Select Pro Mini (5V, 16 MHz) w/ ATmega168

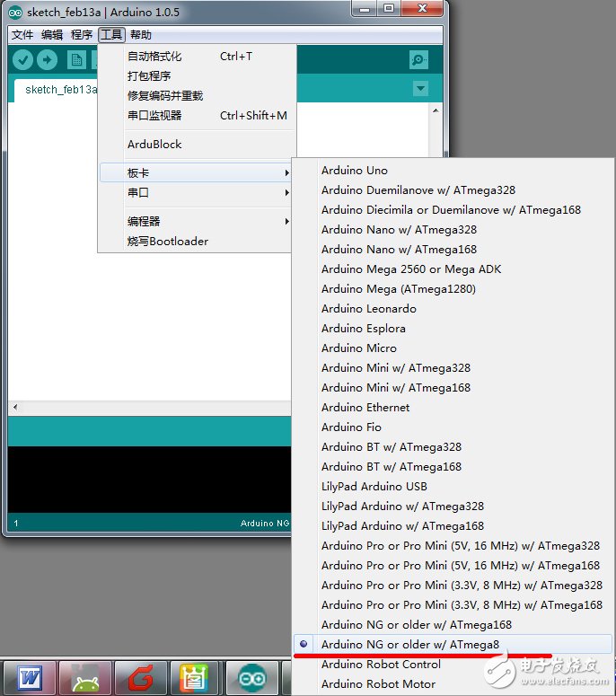(453, 566)
